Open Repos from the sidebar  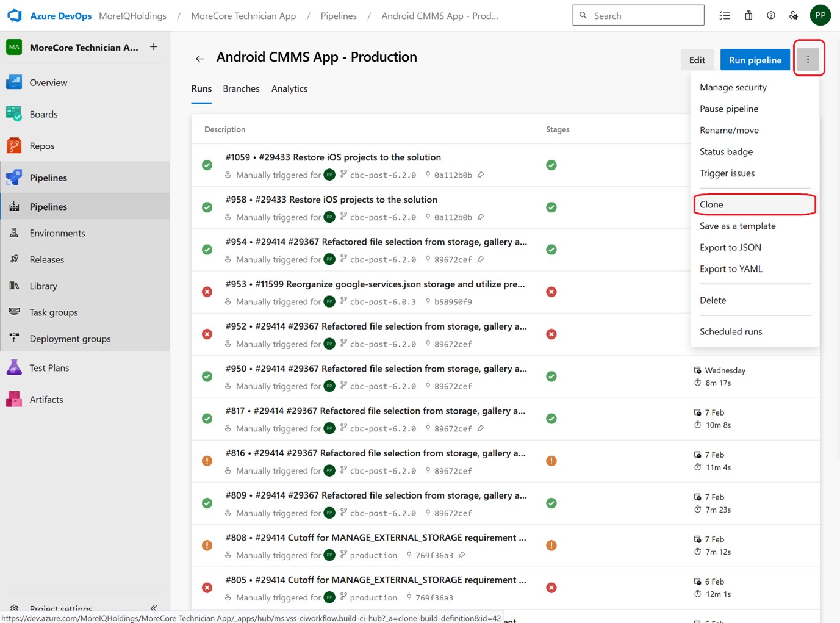pos(41,146)
